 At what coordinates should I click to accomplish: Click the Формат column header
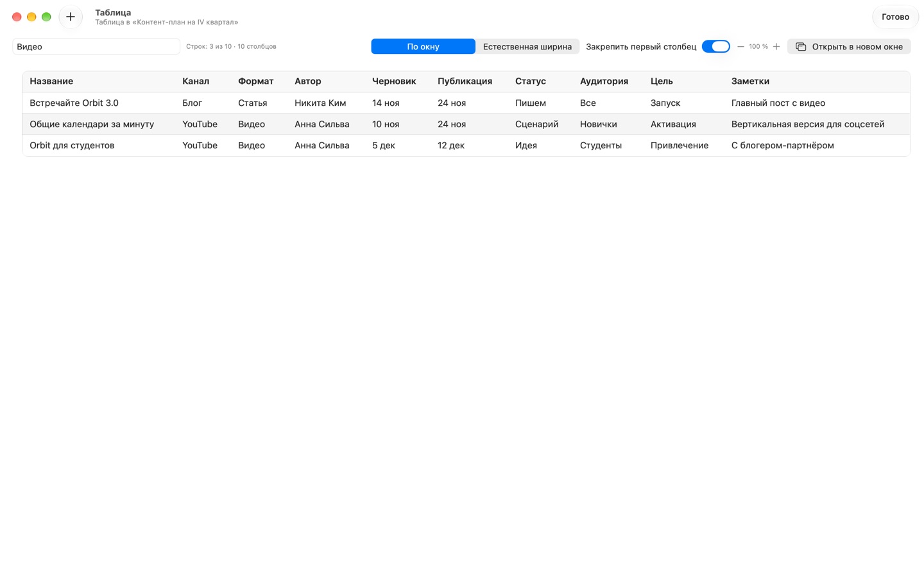point(255,81)
